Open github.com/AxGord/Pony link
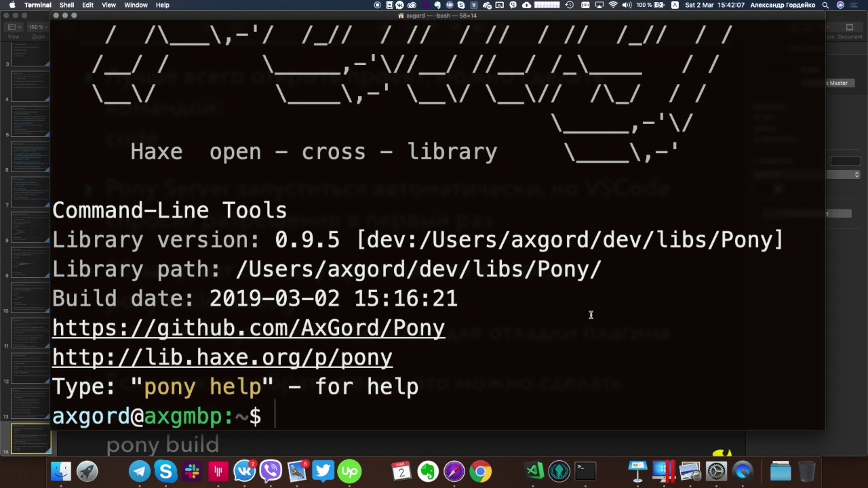The image size is (868, 488). pos(248,328)
